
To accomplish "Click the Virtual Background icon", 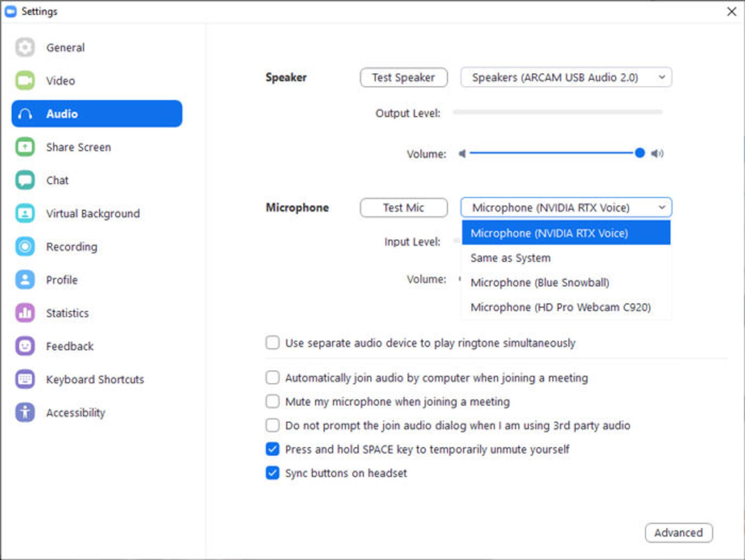I will pyautogui.click(x=25, y=213).
